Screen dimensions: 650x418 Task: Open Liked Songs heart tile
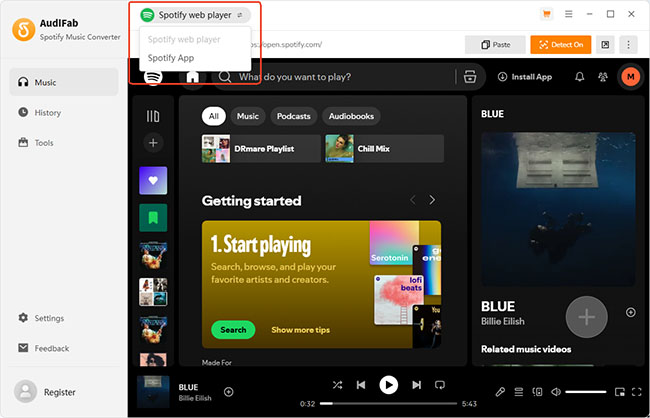tap(153, 180)
